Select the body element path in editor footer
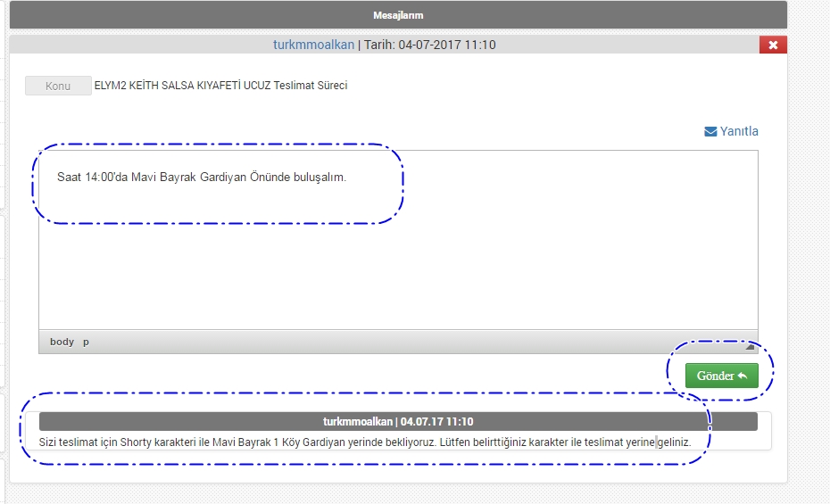This screenshot has width=830, height=504. (62, 342)
